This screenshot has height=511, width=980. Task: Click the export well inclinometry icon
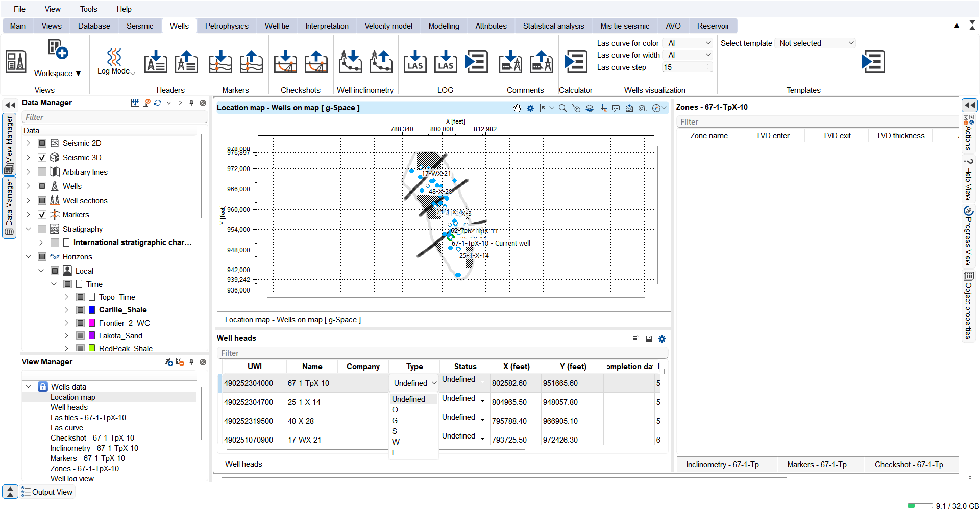(381, 62)
